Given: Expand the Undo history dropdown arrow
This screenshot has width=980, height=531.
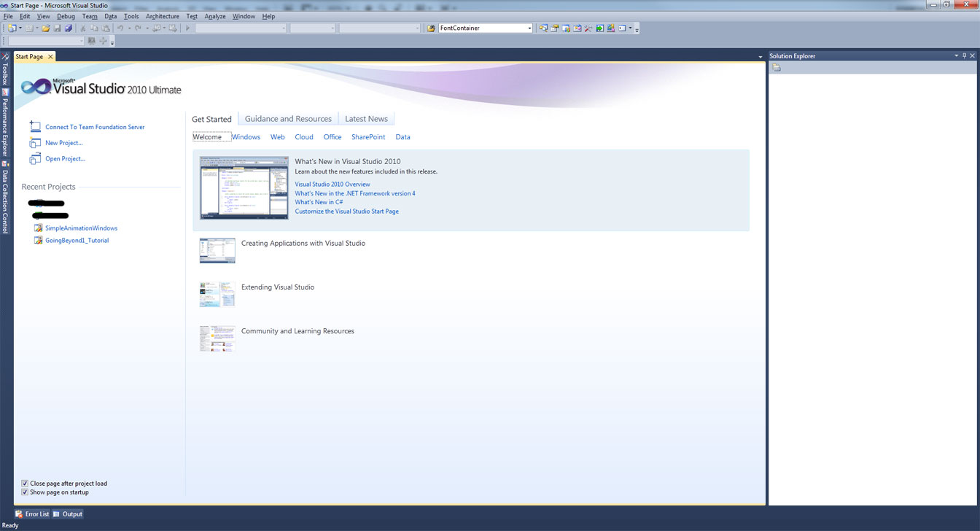Looking at the screenshot, I should click(x=129, y=28).
